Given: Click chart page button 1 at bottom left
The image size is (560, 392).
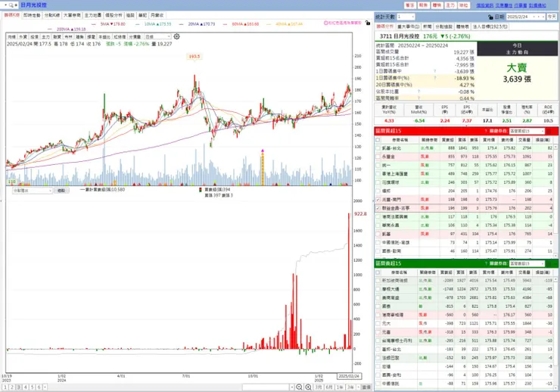Looking at the screenshot, I should click(5, 387).
